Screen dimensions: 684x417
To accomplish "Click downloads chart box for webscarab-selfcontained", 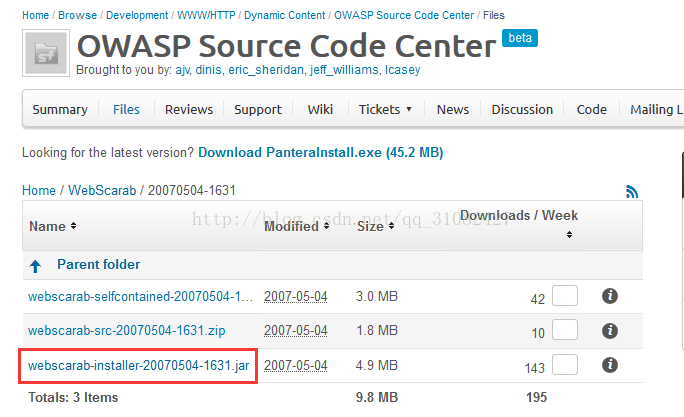I will [565, 296].
